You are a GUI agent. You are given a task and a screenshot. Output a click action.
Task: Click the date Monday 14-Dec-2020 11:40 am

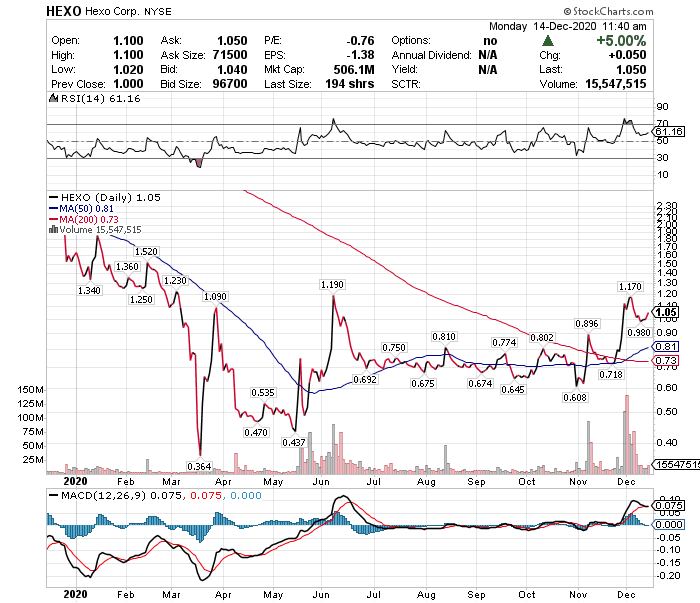point(567,26)
